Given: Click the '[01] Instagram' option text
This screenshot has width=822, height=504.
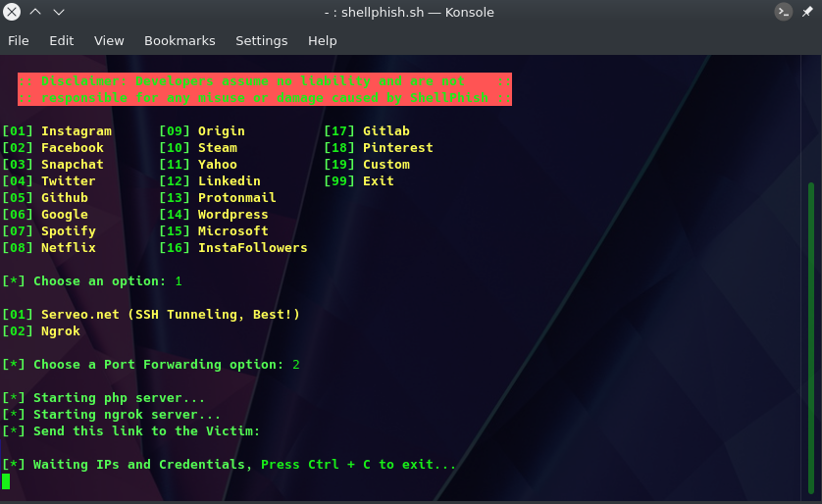Looking at the screenshot, I should [57, 131].
